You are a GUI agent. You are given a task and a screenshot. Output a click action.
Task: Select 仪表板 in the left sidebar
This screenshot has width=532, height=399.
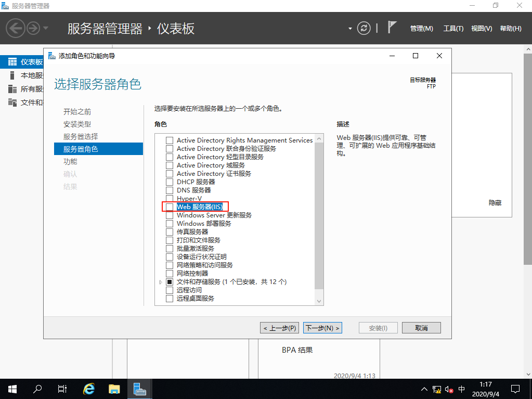pos(22,62)
